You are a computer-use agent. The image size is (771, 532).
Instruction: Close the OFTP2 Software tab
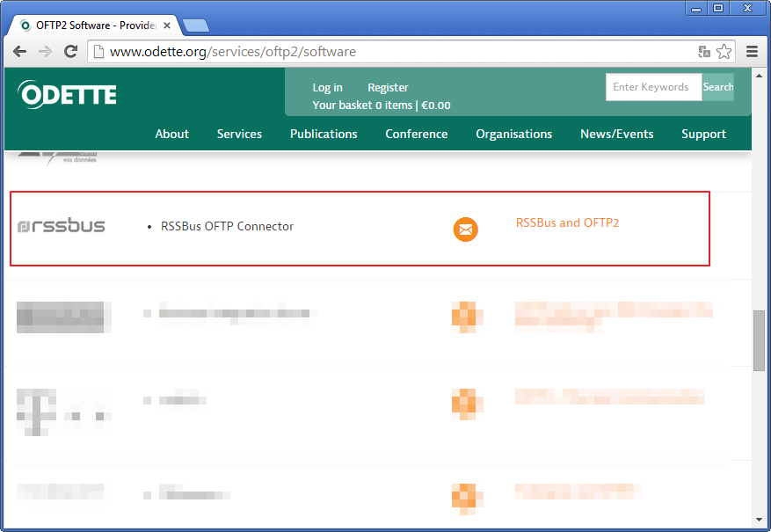point(167,26)
